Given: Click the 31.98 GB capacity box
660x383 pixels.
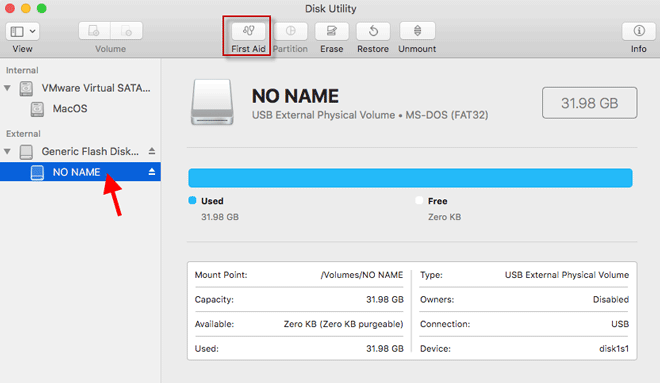Looking at the screenshot, I should [x=589, y=103].
